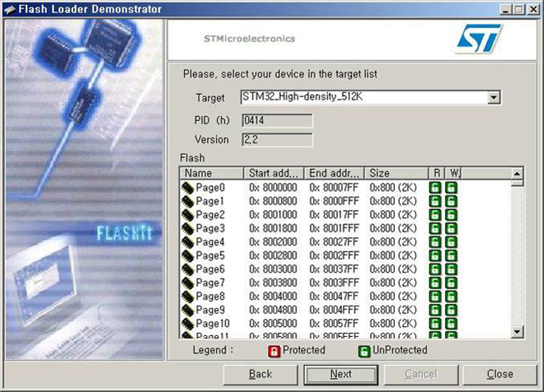Click the Page2 chip icon
This screenshot has width=544, height=392.
tap(188, 215)
